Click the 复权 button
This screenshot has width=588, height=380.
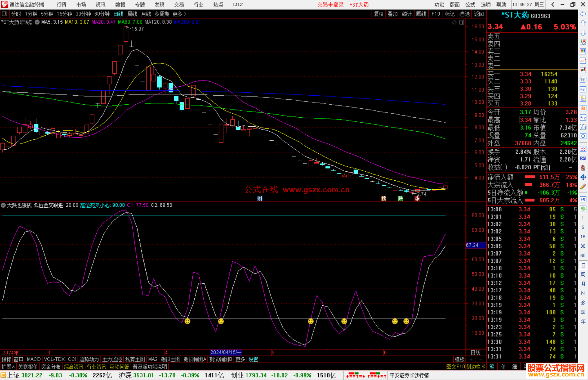379,14
